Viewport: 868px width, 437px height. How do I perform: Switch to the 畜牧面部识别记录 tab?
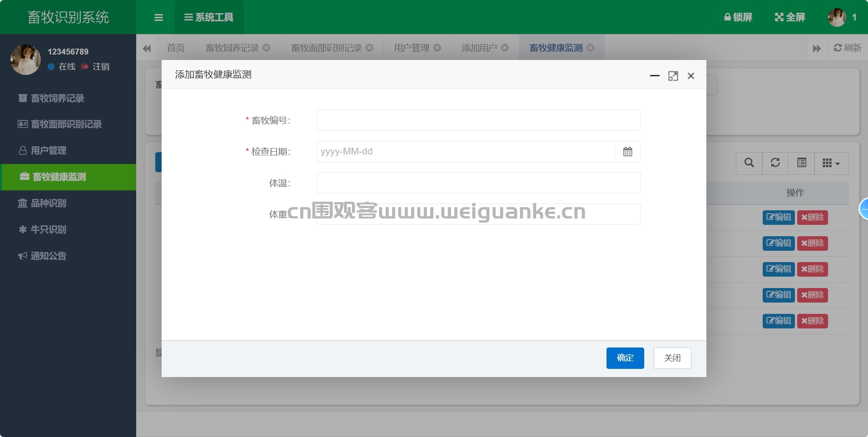(326, 48)
